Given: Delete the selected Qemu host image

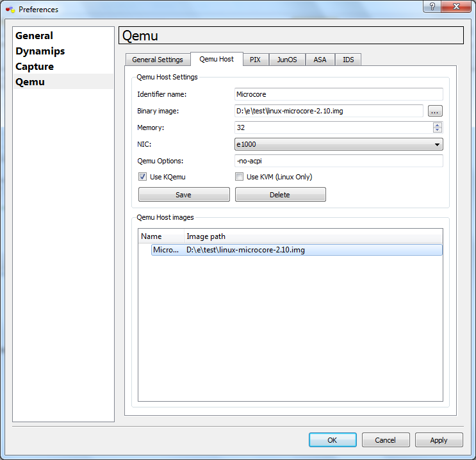Looking at the screenshot, I should click(281, 195).
